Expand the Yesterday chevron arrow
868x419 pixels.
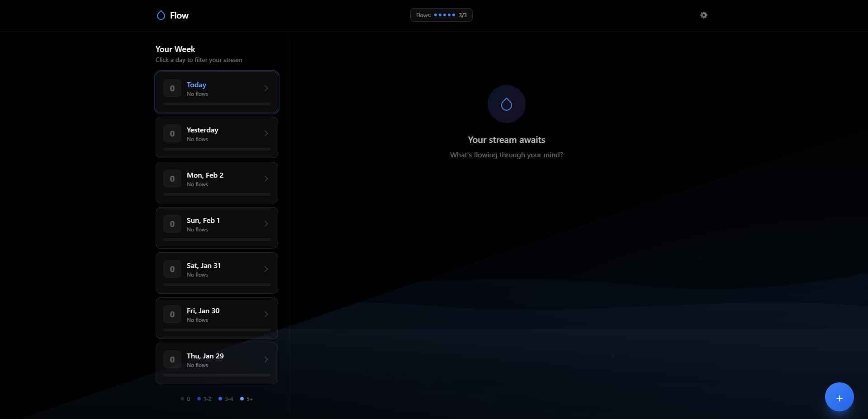[266, 134]
